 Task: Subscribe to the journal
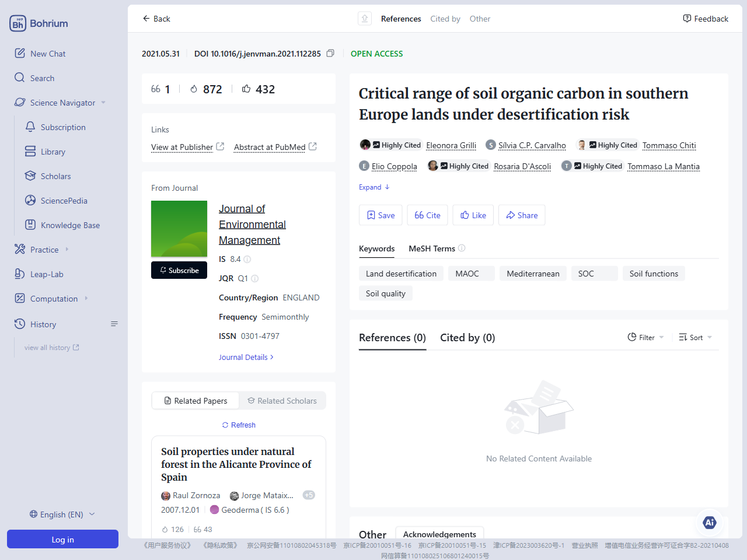179,270
